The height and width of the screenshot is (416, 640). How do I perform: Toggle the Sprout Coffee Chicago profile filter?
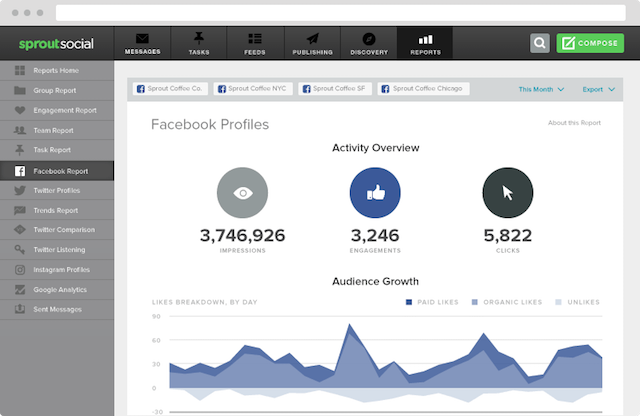click(423, 89)
